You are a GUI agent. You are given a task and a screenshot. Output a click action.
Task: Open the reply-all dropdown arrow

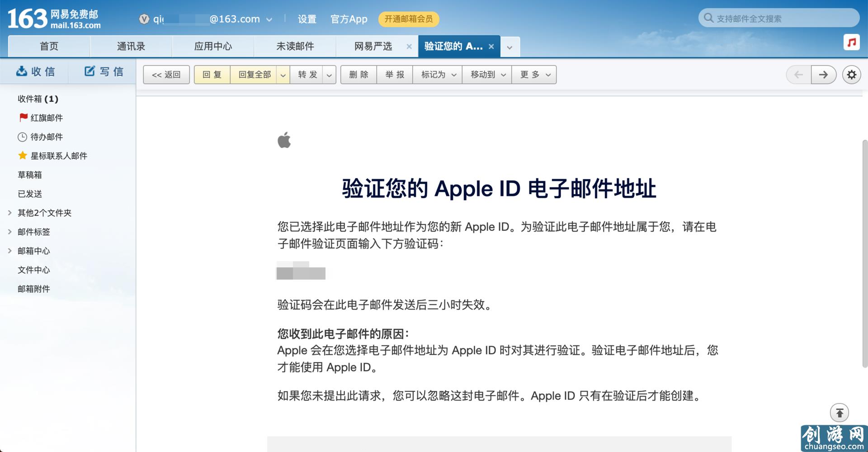pyautogui.click(x=283, y=75)
